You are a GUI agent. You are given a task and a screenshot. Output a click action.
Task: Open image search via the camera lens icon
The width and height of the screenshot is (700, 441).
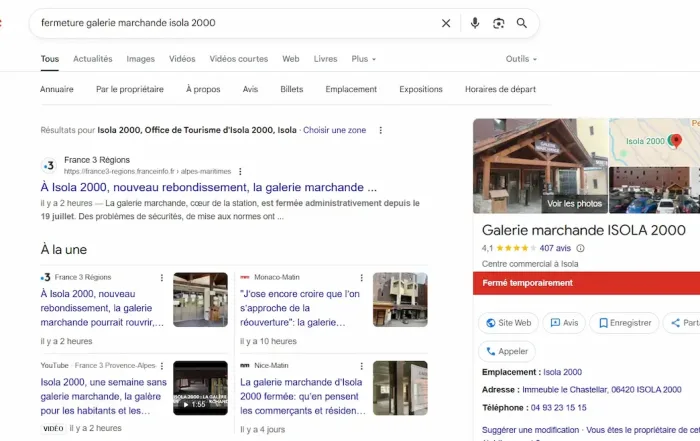(x=498, y=23)
